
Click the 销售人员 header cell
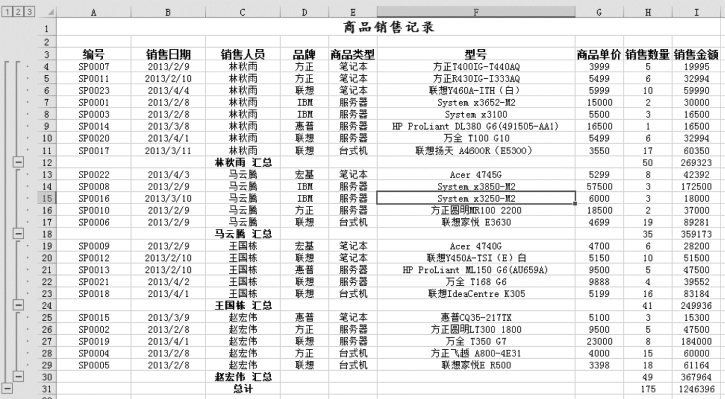(243, 55)
